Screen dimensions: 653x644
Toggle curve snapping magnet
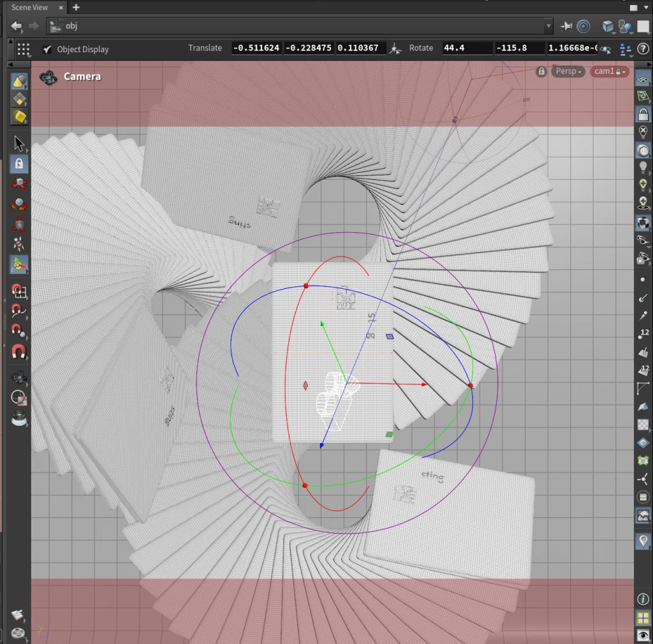[18, 311]
